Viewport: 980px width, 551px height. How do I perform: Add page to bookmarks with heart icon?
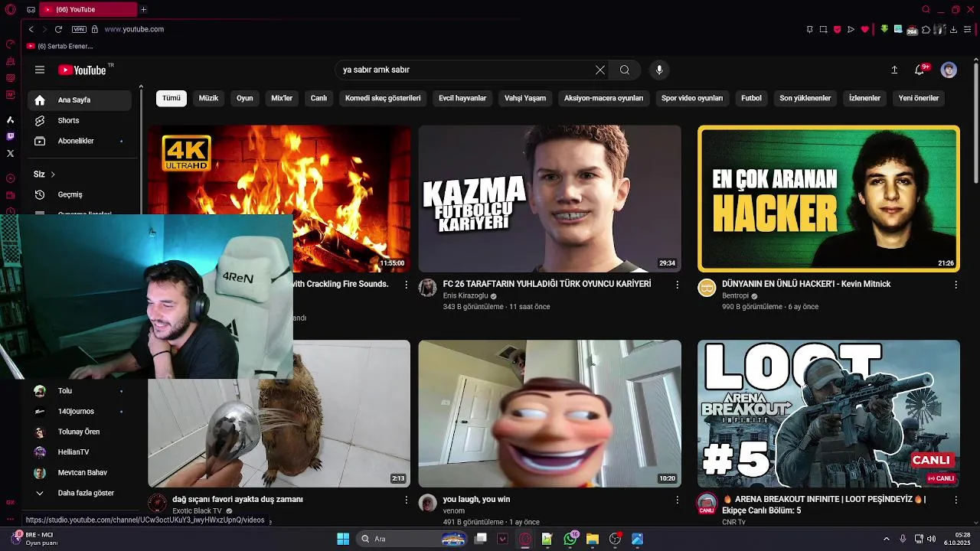[x=865, y=29]
